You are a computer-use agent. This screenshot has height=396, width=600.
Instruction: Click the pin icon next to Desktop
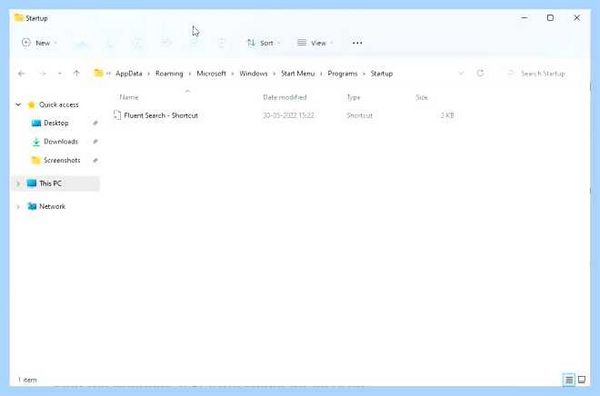point(95,123)
